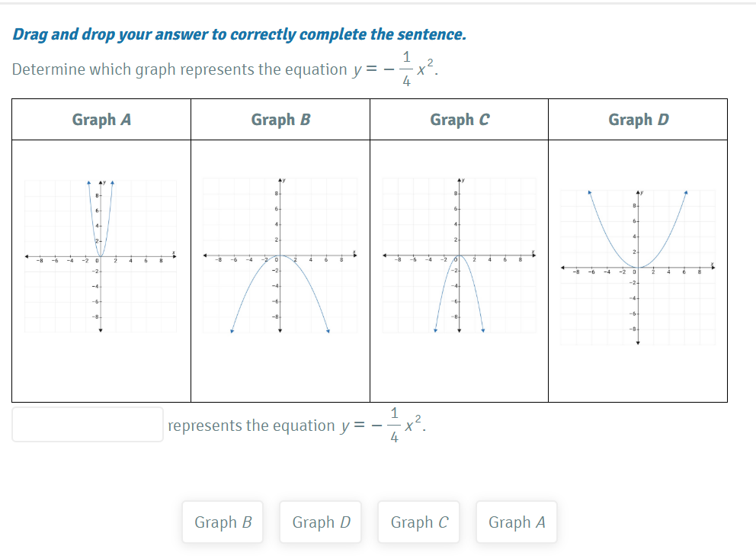Click the vertex of Graph B's parabola
Image resolution: width=756 pixels, height=559 pixels.
point(280,255)
